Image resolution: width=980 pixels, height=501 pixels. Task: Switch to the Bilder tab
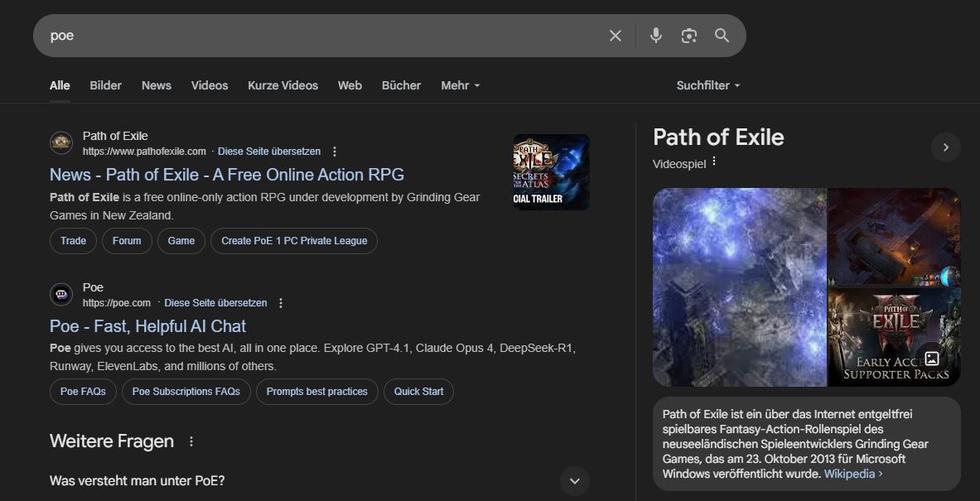click(x=106, y=85)
